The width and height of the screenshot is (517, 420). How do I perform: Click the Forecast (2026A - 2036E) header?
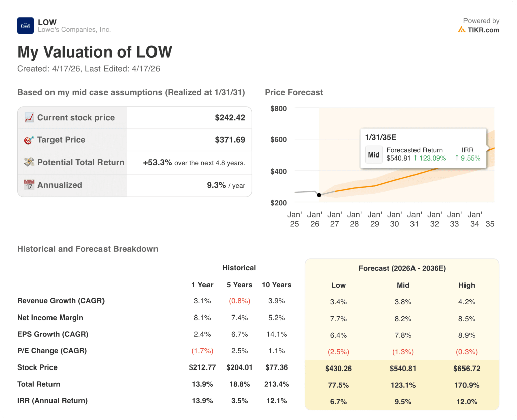[403, 268]
